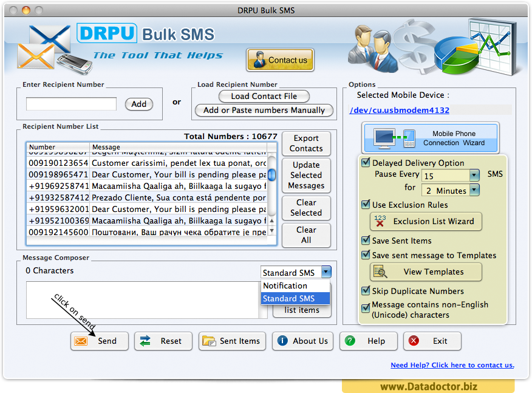Image resolution: width=532 pixels, height=393 pixels.
Task: Disable Skip Duplicate Numbers
Action: (x=366, y=290)
